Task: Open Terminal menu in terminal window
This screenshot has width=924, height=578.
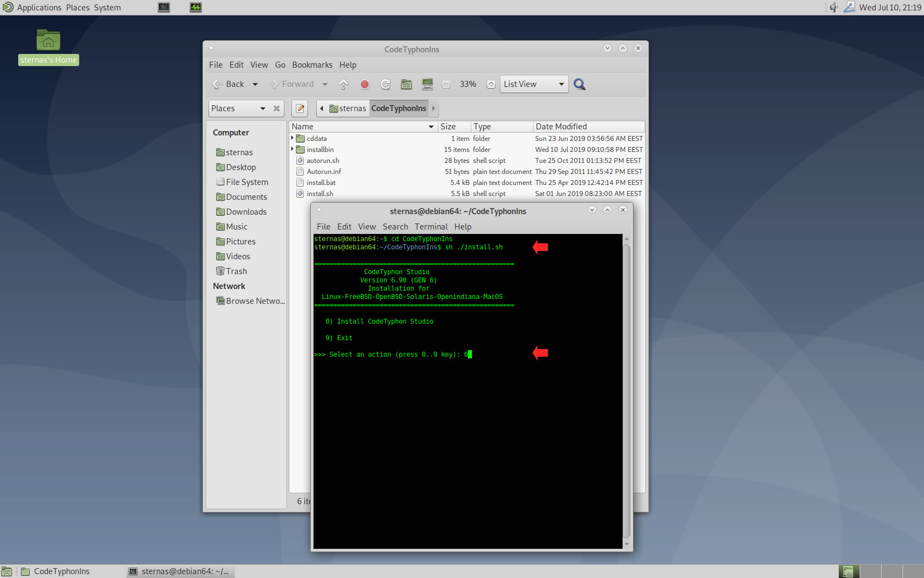Action: coord(431,227)
